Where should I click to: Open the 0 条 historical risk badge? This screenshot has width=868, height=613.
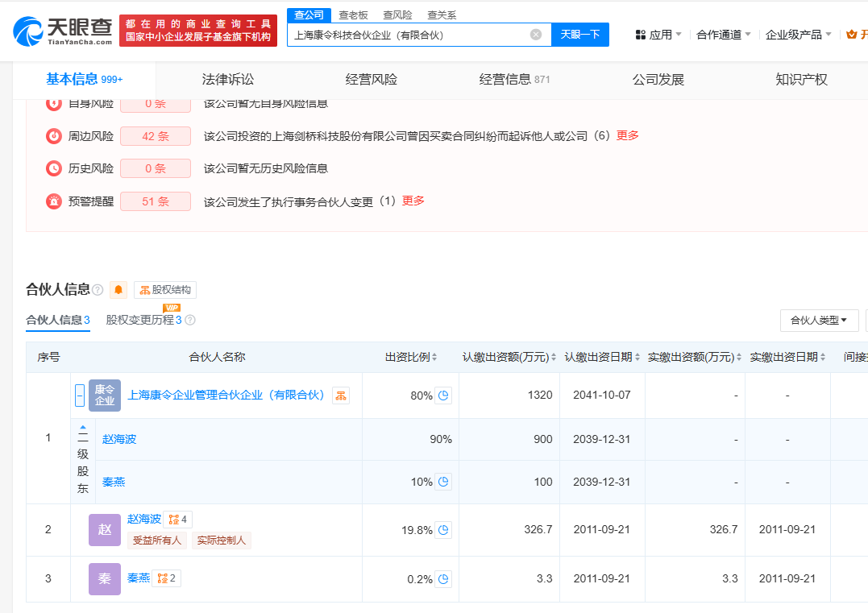(156, 168)
